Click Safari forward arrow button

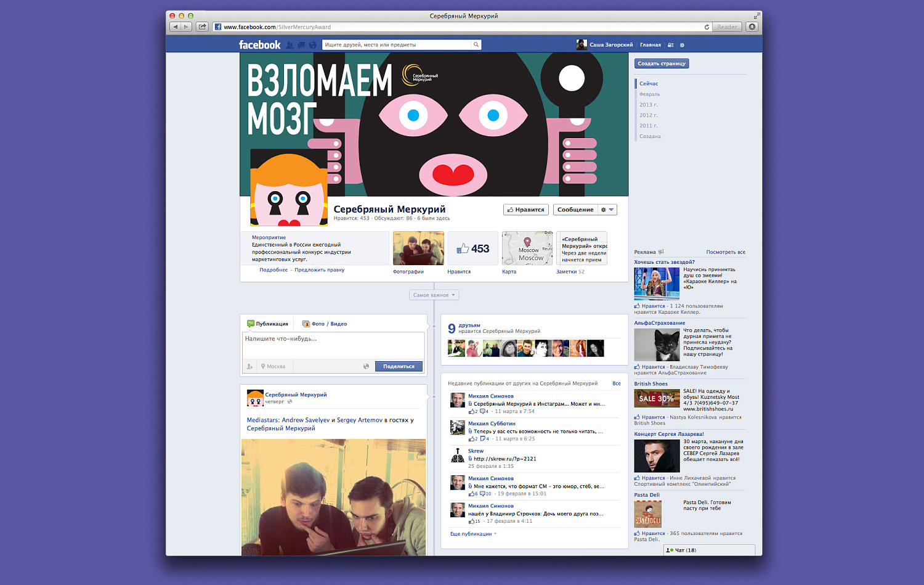(187, 27)
